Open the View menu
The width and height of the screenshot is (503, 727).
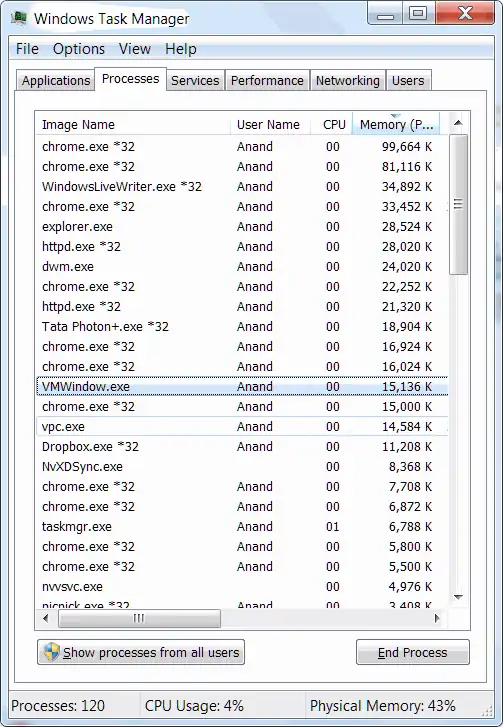pos(134,49)
